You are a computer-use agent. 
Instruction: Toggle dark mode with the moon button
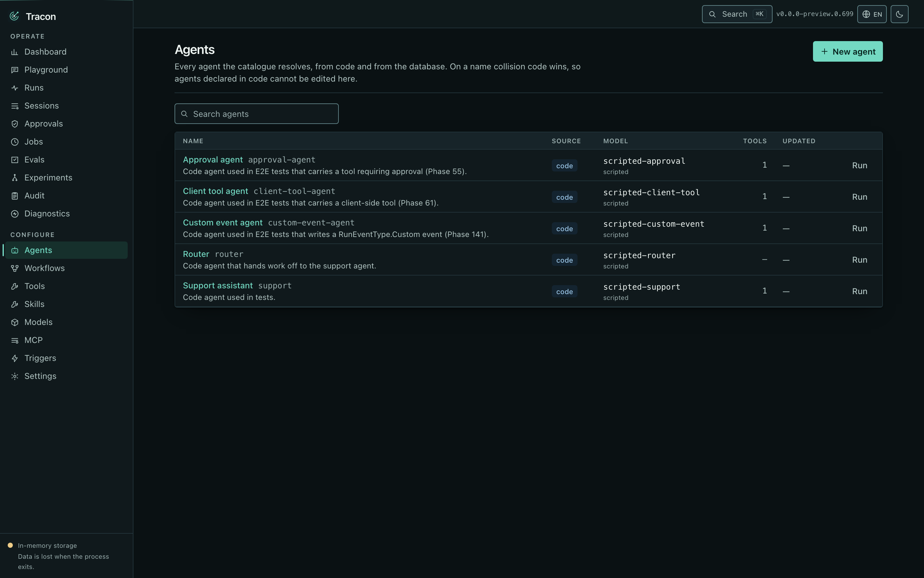(x=899, y=14)
